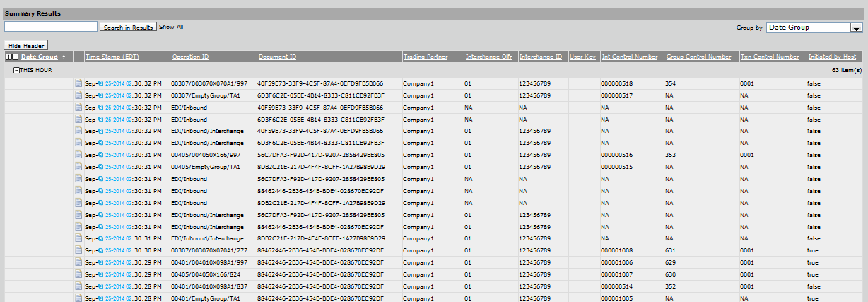
Task: Open document icon for EDI/Inbound 8DB2C21E row
Action: pos(78,203)
